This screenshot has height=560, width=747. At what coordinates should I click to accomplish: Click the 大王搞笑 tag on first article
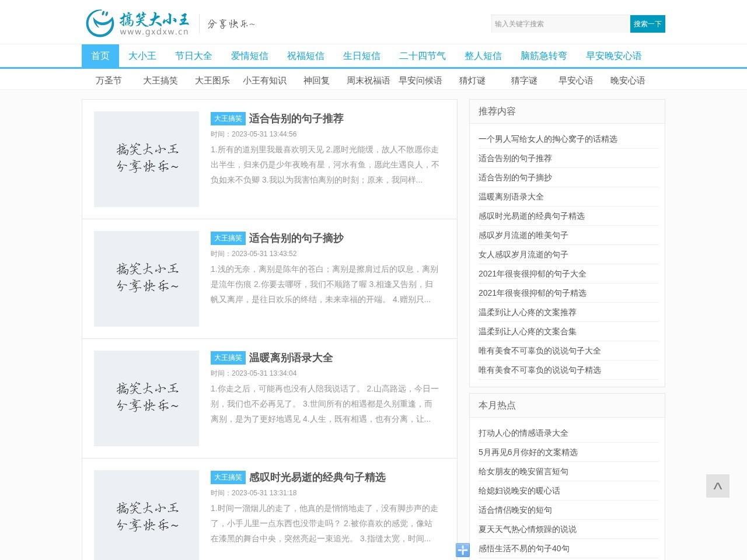coord(228,118)
